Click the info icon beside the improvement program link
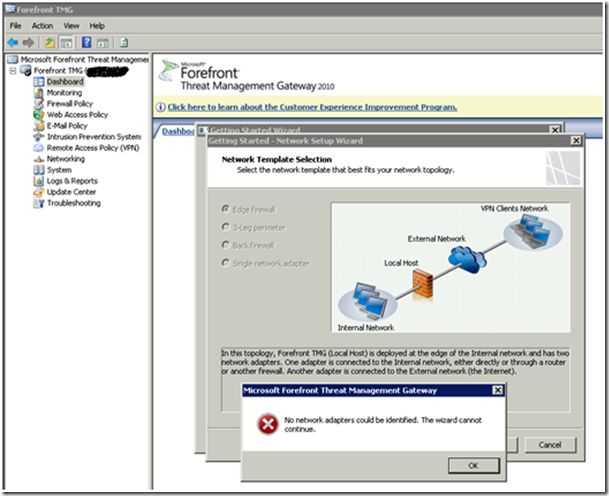This screenshot has height=496, width=609. click(x=160, y=107)
